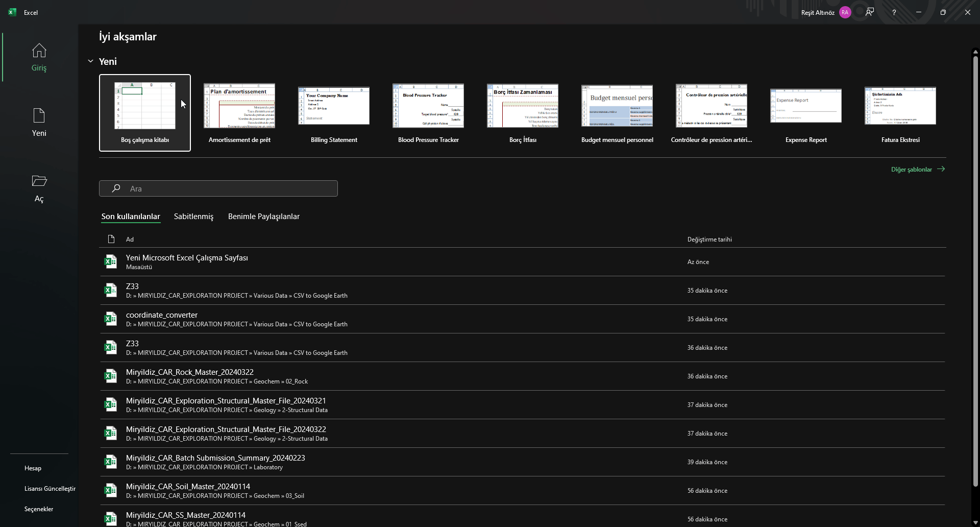Click the magnifier icon in search box
Viewport: 980px width, 527px height.
click(x=116, y=188)
